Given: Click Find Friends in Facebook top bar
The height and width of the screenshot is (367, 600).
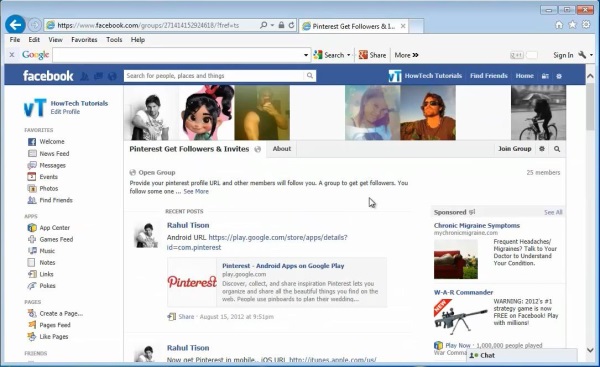Looking at the screenshot, I should [x=489, y=76].
